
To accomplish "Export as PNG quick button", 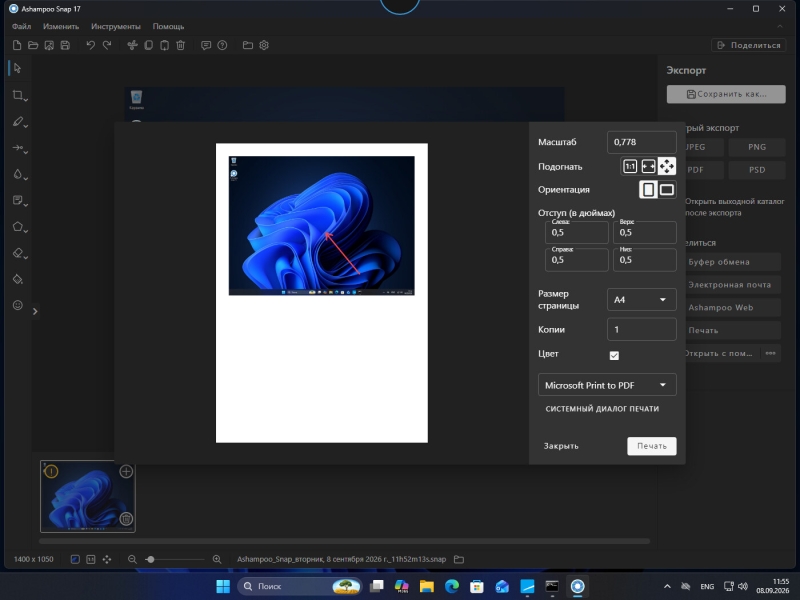I will (757, 147).
